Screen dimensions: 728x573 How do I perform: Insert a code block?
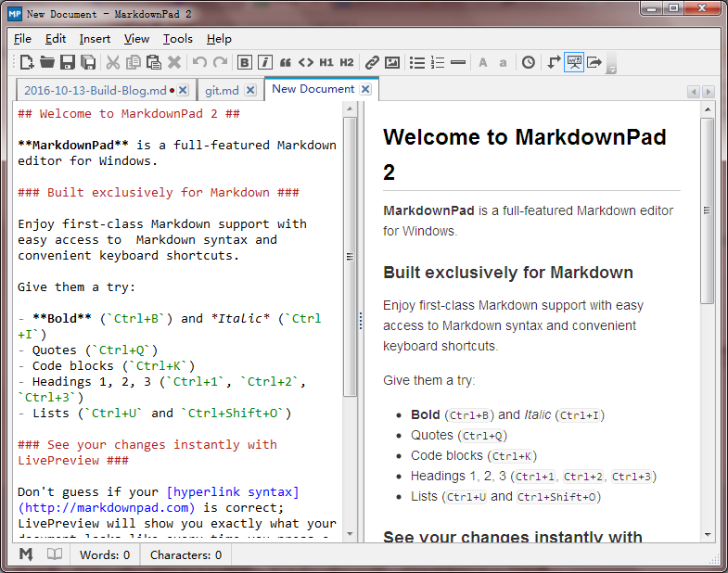coord(305,62)
